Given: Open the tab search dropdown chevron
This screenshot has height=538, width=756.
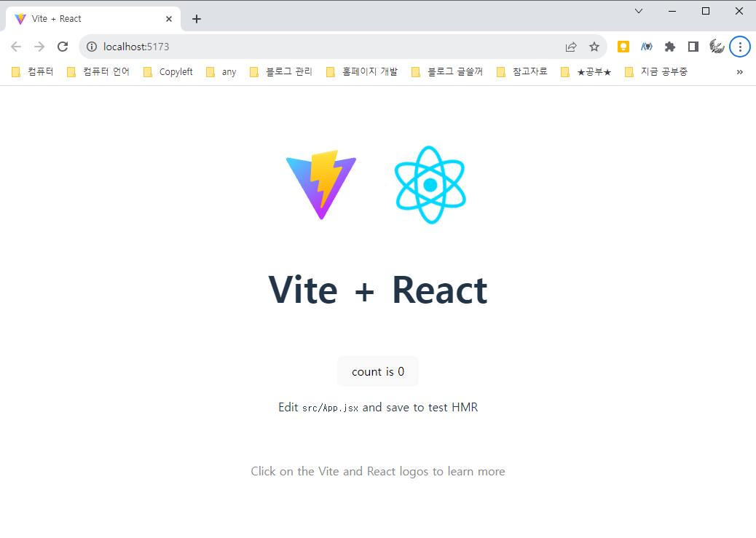Looking at the screenshot, I should (639, 11).
